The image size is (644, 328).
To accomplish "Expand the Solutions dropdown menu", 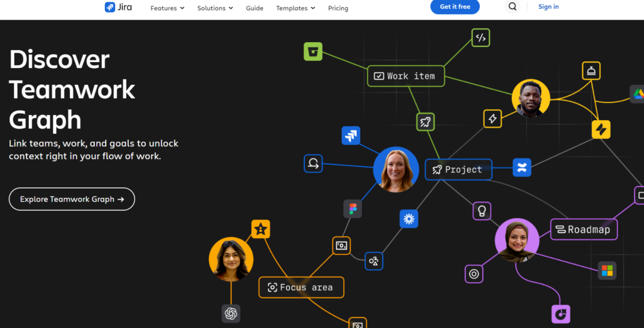I will coord(215,8).
